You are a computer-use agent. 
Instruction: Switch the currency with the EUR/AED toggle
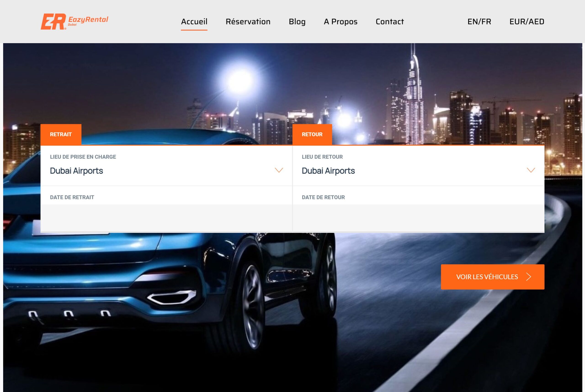point(526,22)
